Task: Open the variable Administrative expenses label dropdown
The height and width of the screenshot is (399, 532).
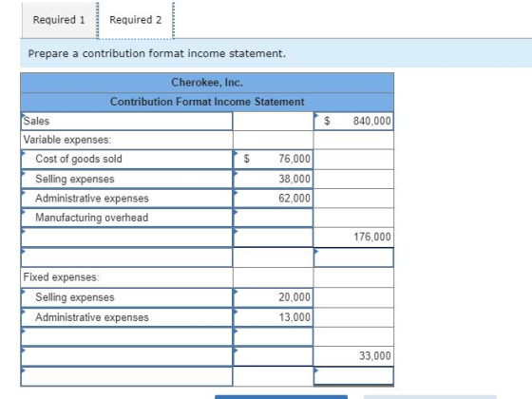Action: (127, 199)
